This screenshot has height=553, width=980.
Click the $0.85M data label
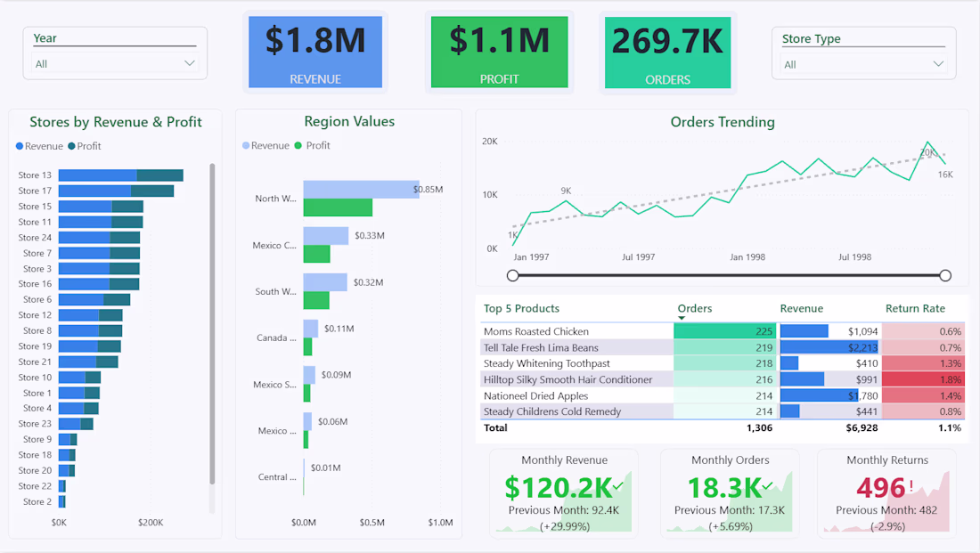coord(429,190)
